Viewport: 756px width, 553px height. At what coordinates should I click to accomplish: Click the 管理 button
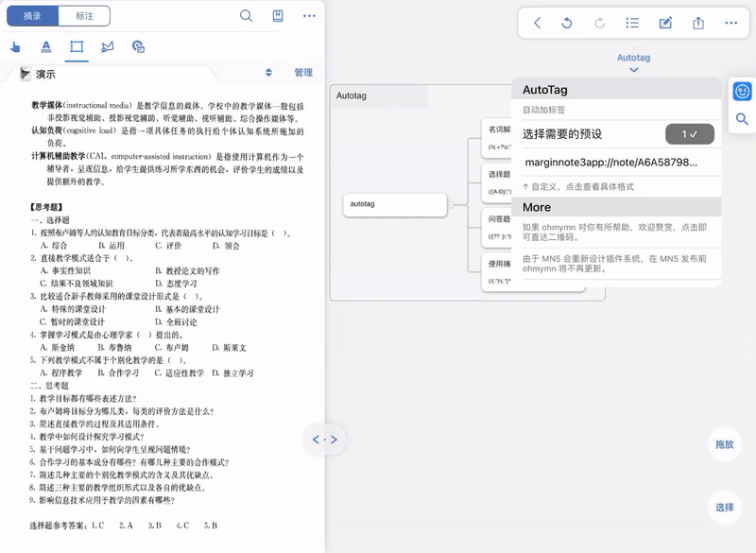(x=303, y=73)
